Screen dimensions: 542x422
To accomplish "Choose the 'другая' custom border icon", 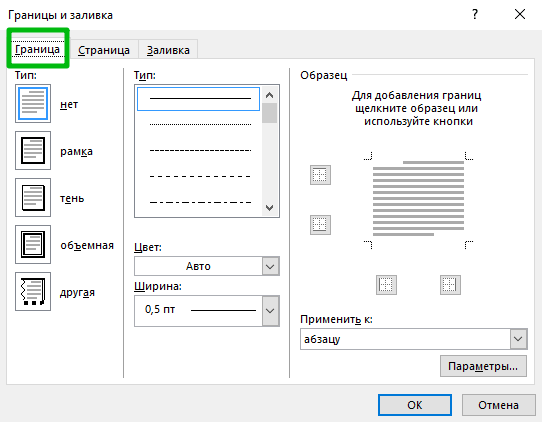I will (x=33, y=291).
